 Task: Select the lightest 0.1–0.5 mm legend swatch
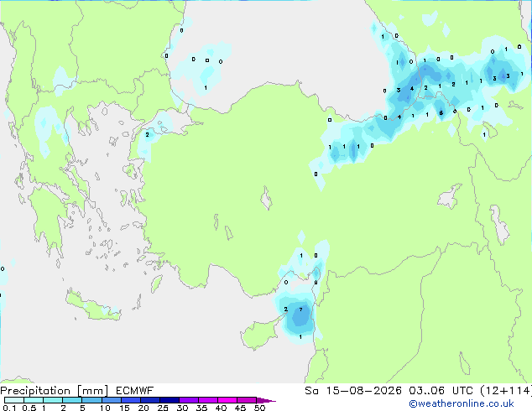(x=14, y=400)
